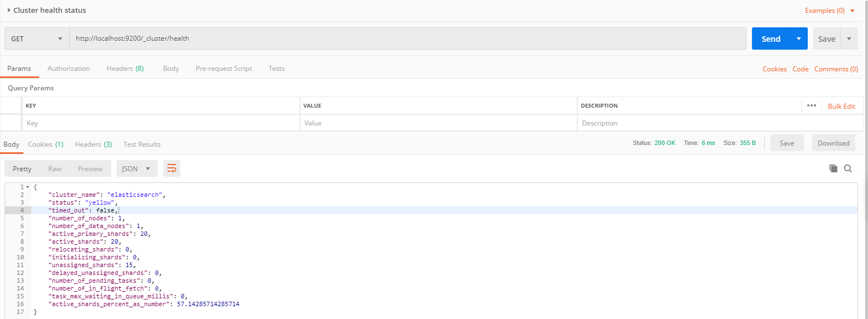
Task: Click the "cluster_name": "elasticsearch" line
Action: (x=107, y=195)
